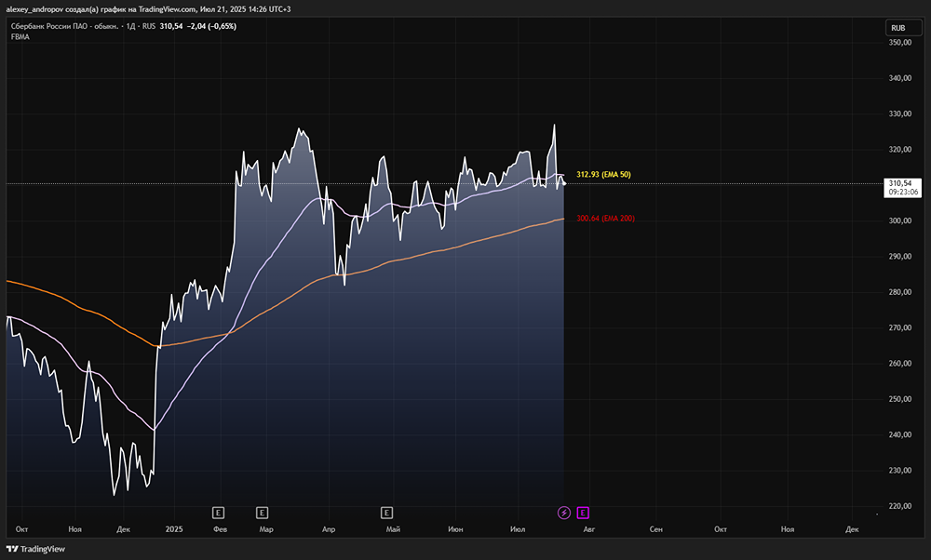Screen dimensions: 931x560
Task: Click the purple E earnings marker near Авг
Action: click(583, 513)
